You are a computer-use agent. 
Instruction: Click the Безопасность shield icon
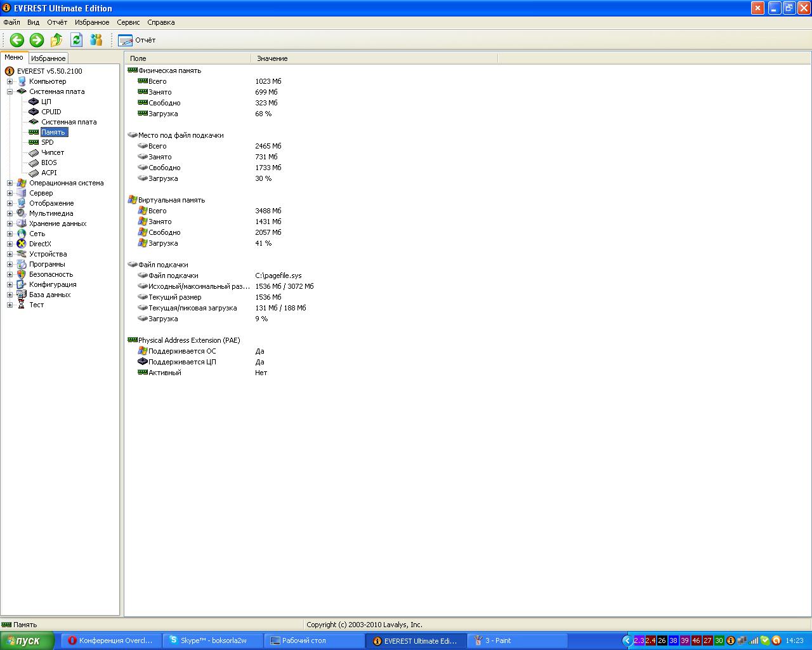[22, 274]
